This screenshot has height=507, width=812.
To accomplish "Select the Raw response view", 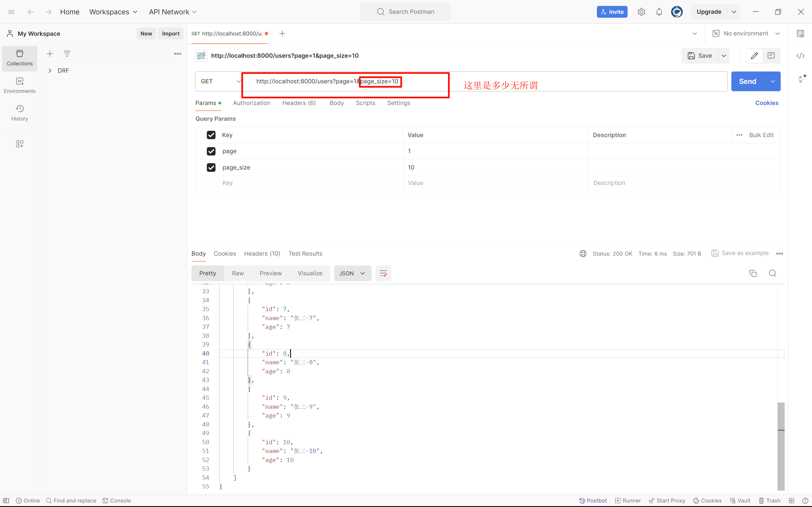I will (237, 273).
